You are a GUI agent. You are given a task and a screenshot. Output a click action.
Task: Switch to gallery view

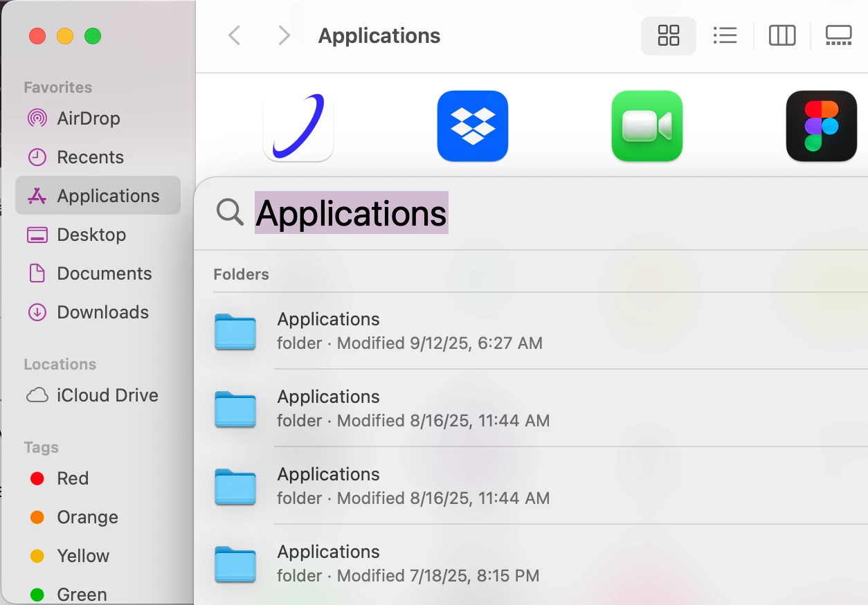[839, 35]
